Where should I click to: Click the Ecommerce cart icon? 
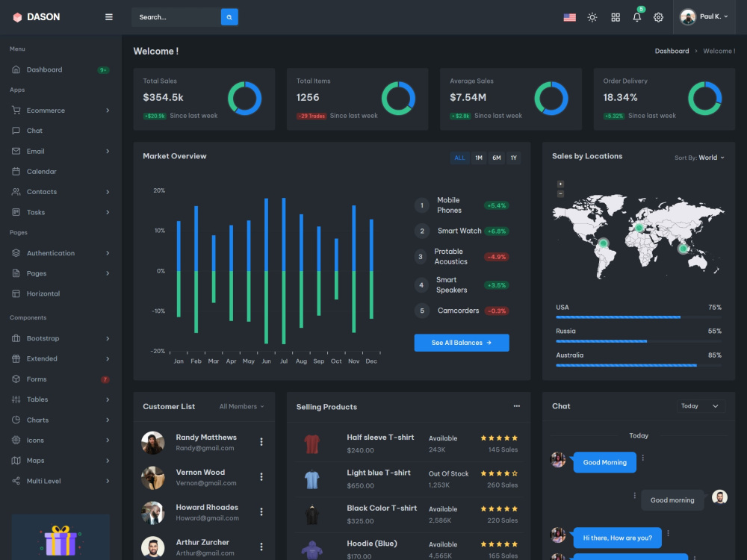pyautogui.click(x=16, y=110)
